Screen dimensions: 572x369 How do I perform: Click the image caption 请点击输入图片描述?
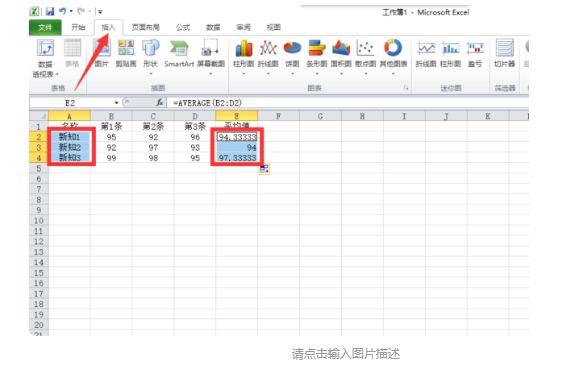[x=345, y=354]
